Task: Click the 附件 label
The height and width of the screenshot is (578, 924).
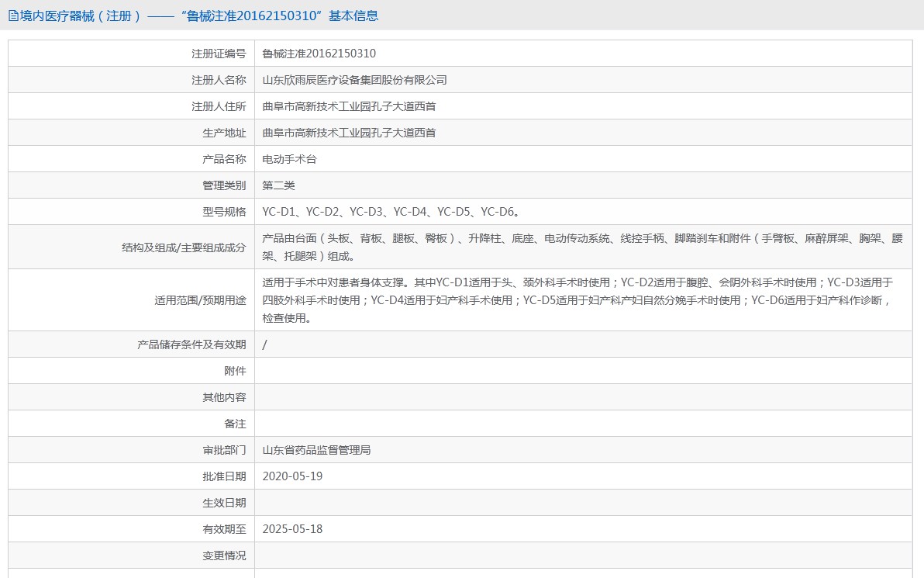Action: (x=235, y=371)
